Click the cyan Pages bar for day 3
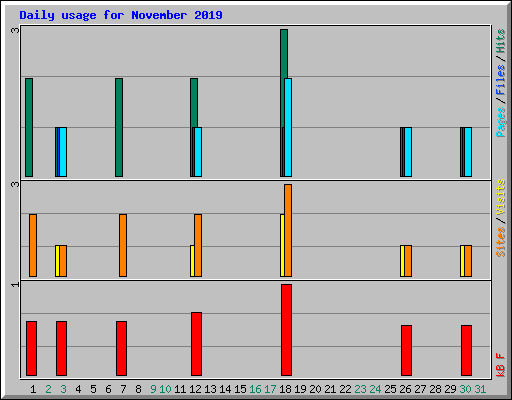The height and width of the screenshot is (400, 512). pyautogui.click(x=63, y=152)
